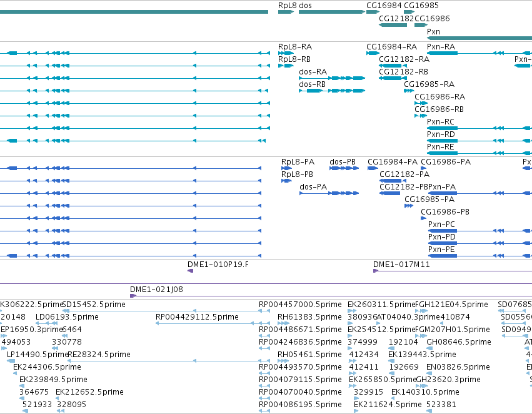Select the dos-RB transcript label
The width and height of the screenshot is (532, 414).
coord(312,84)
